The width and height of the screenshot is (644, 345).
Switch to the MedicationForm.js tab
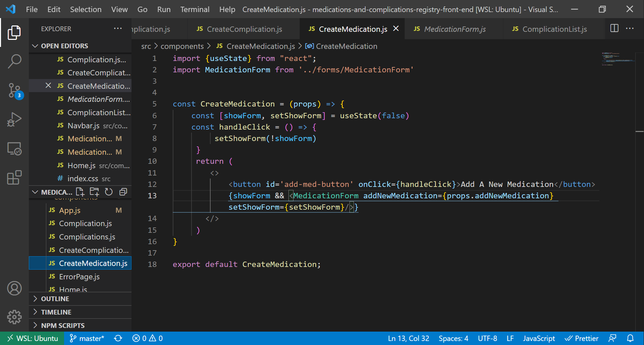(x=454, y=29)
